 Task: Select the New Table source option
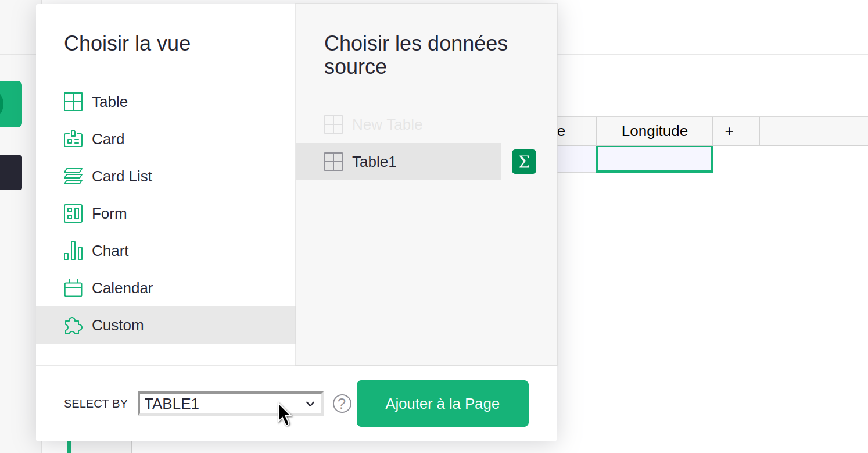tap(387, 124)
